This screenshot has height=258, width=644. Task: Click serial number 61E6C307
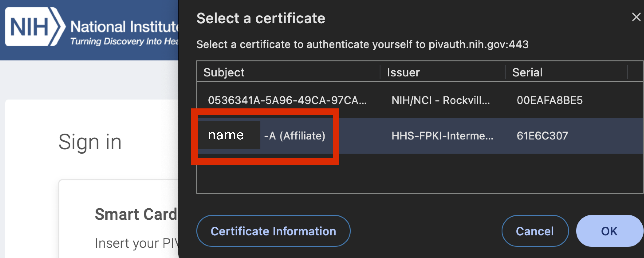pos(542,136)
